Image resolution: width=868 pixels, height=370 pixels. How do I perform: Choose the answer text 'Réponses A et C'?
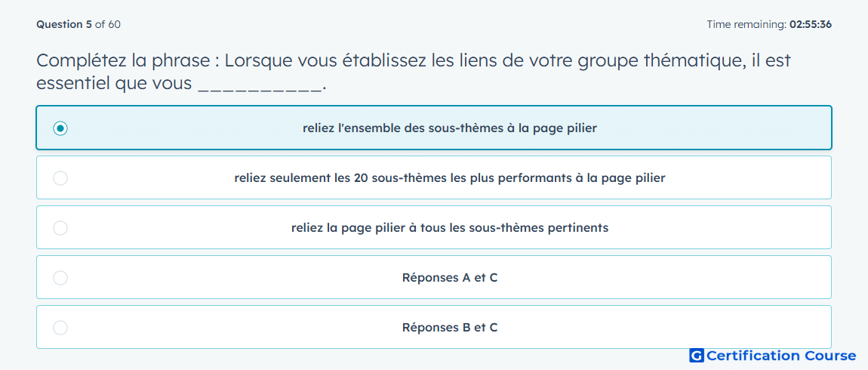[x=450, y=278]
